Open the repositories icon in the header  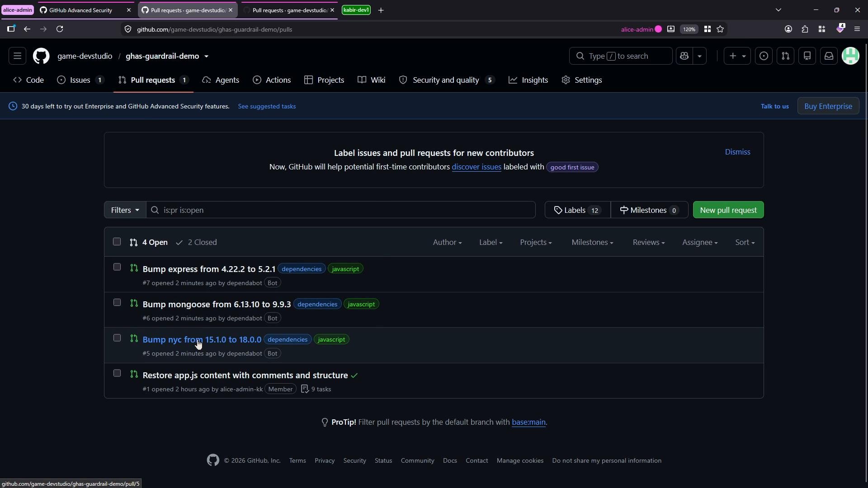[807, 56]
